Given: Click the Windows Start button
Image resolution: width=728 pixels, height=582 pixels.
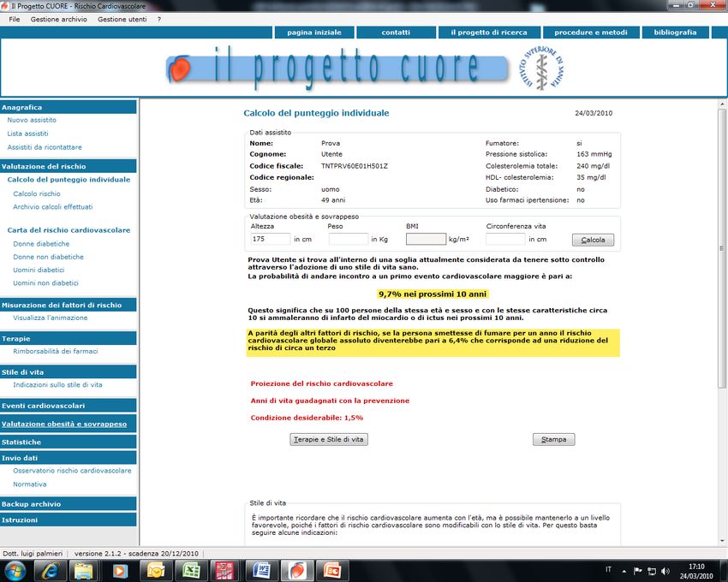Looking at the screenshot, I should 15,570.
